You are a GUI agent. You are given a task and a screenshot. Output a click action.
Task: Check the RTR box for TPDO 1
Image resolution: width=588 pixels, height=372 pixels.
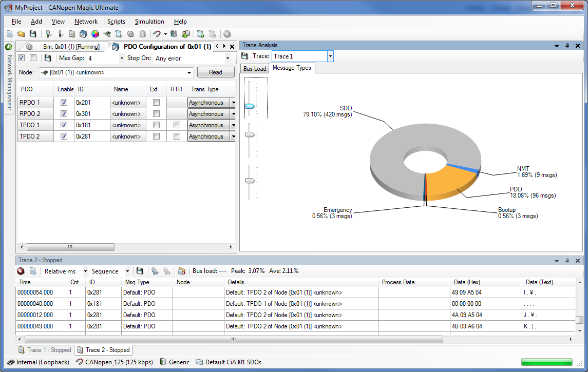[x=177, y=125]
